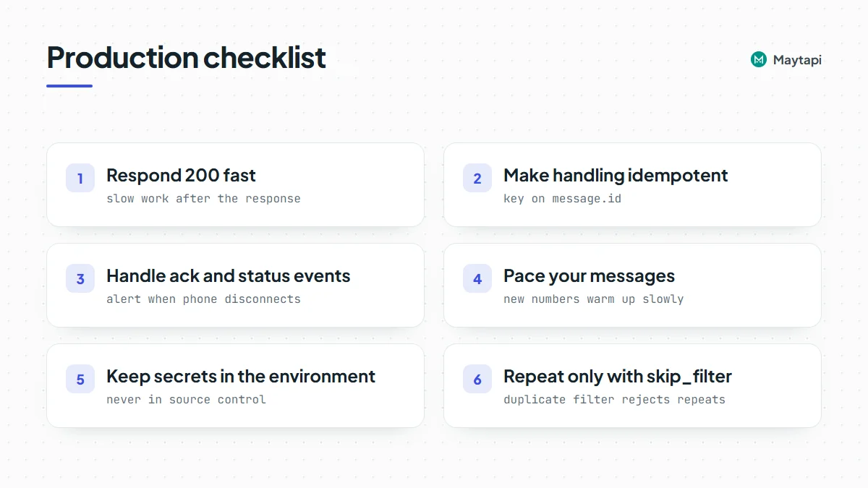This screenshot has width=868, height=488.
Task: Click the 'Make handling idempotent' title
Action: point(616,176)
